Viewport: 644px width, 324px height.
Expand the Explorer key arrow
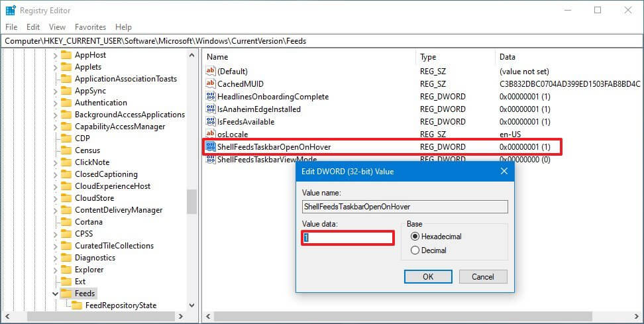(x=56, y=270)
